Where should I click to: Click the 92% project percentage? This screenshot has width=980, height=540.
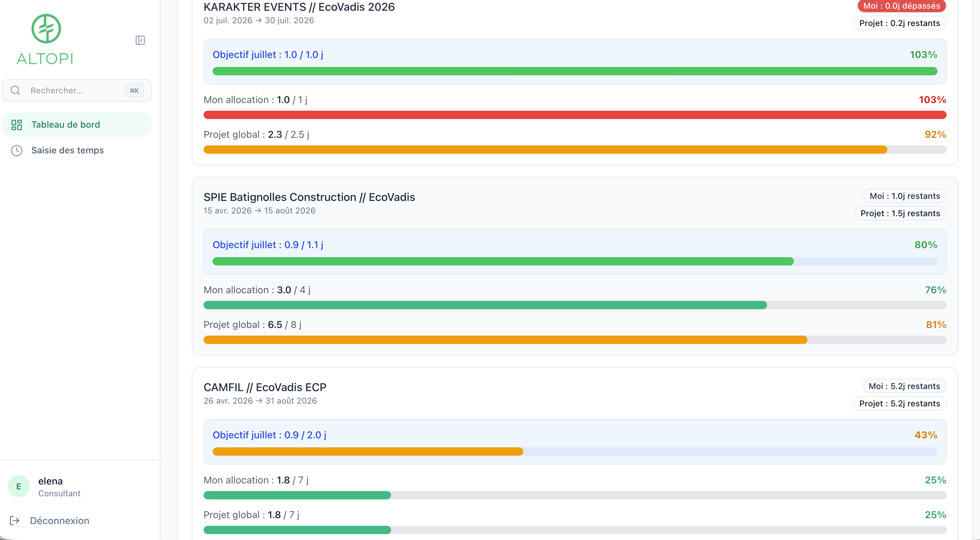[x=936, y=134]
